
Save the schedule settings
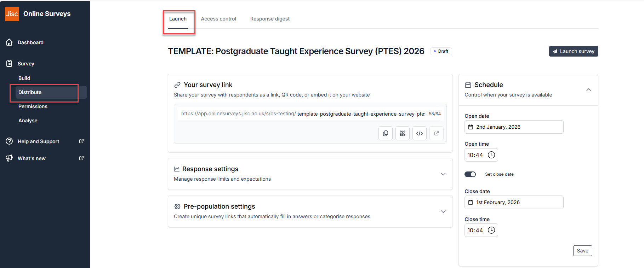(x=582, y=251)
